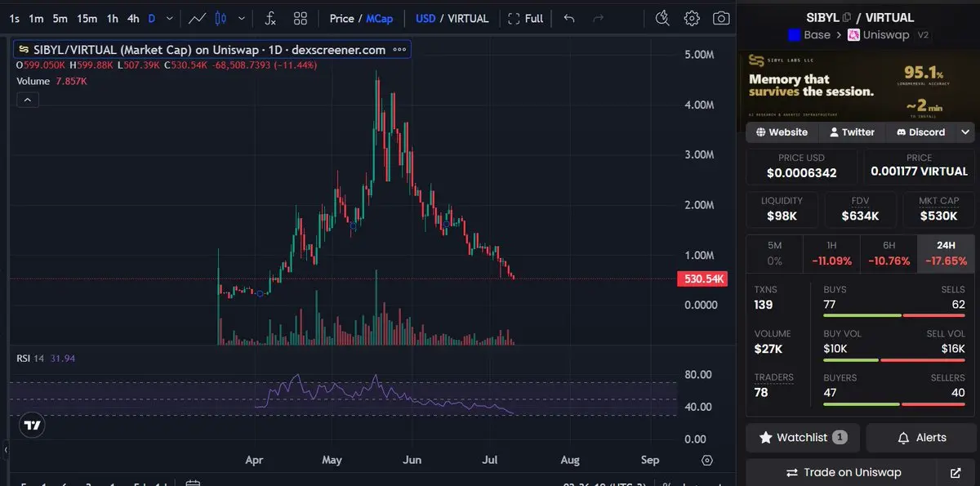Open the Trade on Uniswap external link icon

point(955,472)
